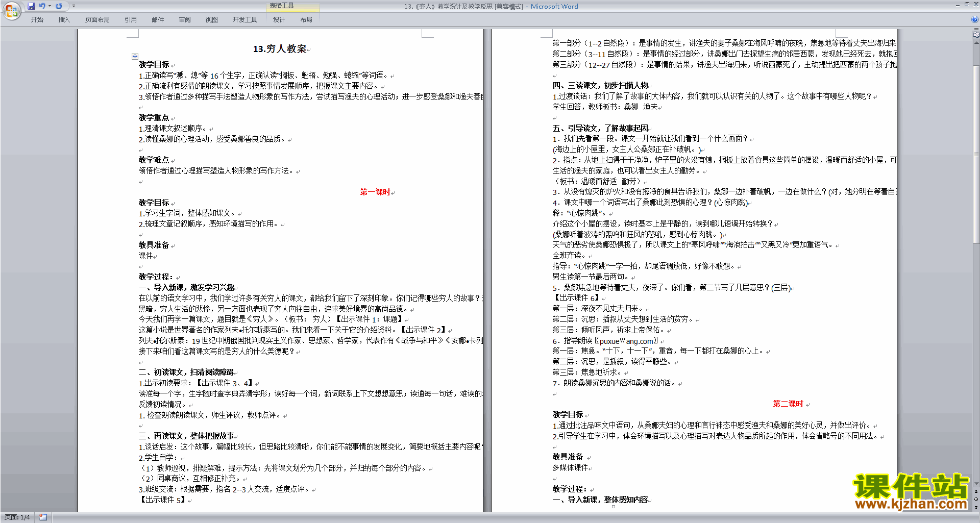Click heading 五、引导读文，了解故事起因
This screenshot has width=980, height=523.
click(x=600, y=128)
